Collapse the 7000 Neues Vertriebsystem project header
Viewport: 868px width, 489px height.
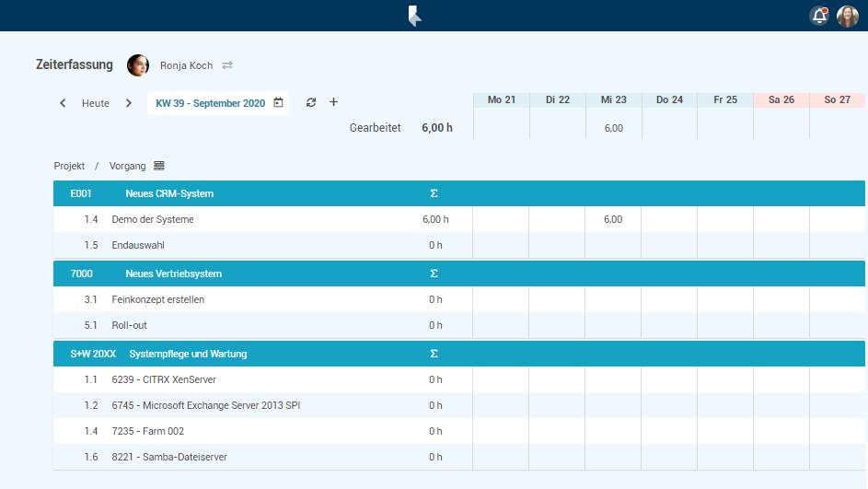[x=459, y=274]
